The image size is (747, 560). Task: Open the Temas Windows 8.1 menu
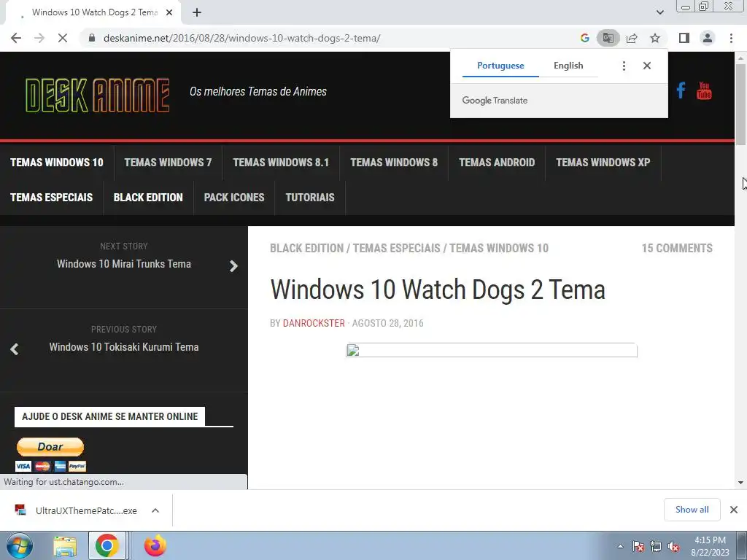click(281, 163)
